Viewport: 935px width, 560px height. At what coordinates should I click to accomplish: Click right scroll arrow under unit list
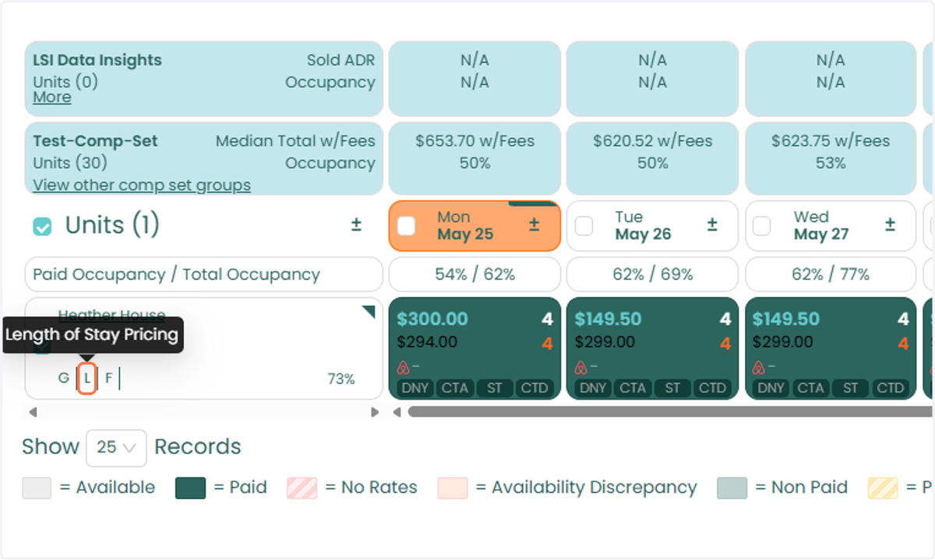(375, 412)
